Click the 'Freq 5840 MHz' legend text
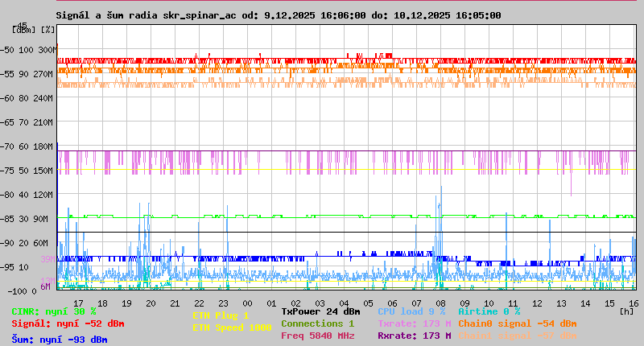 pyautogui.click(x=318, y=336)
